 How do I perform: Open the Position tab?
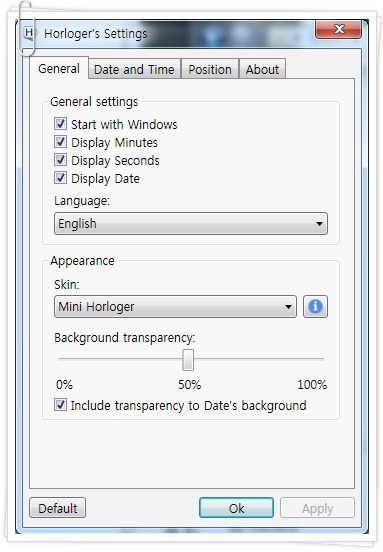210,69
